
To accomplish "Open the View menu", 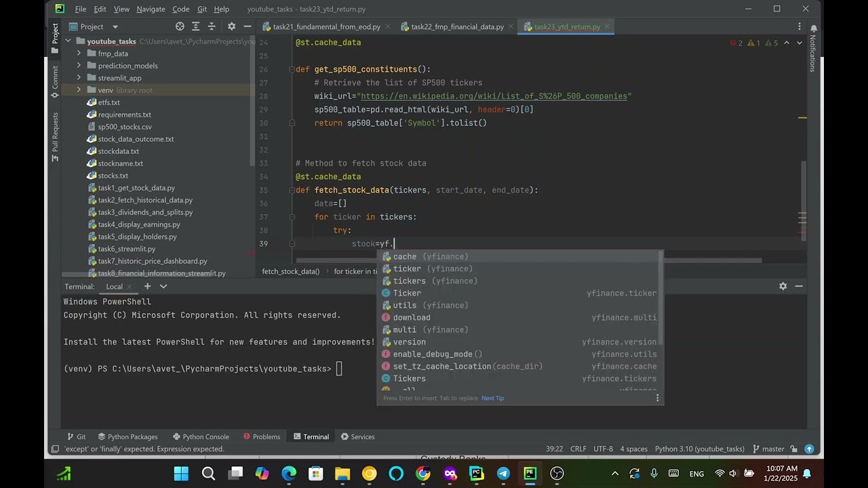I will 121,9.
